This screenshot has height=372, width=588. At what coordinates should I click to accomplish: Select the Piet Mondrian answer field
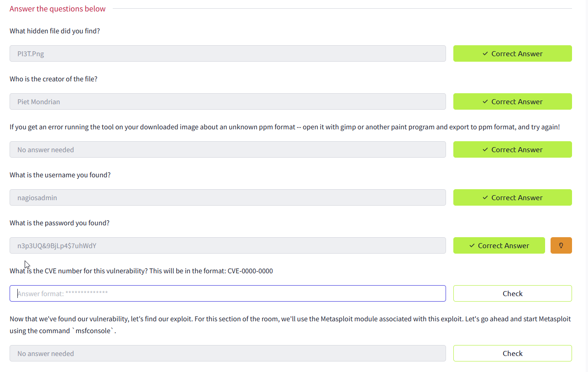[x=227, y=101]
